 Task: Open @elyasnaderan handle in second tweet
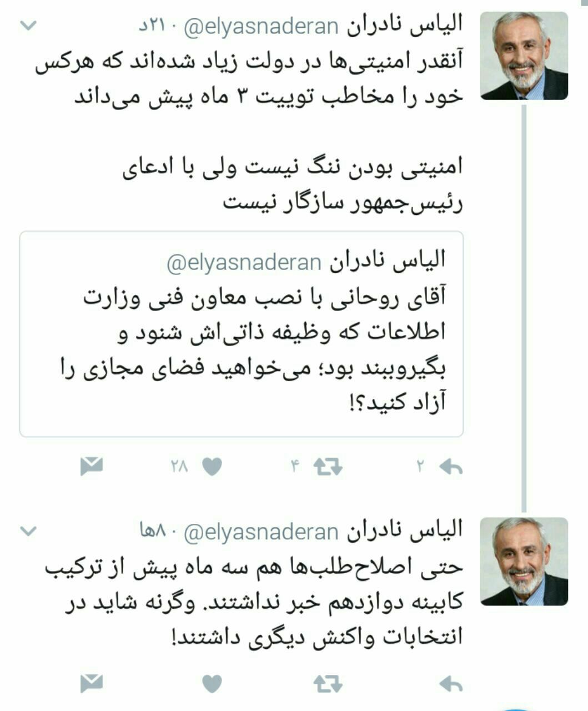(x=260, y=532)
